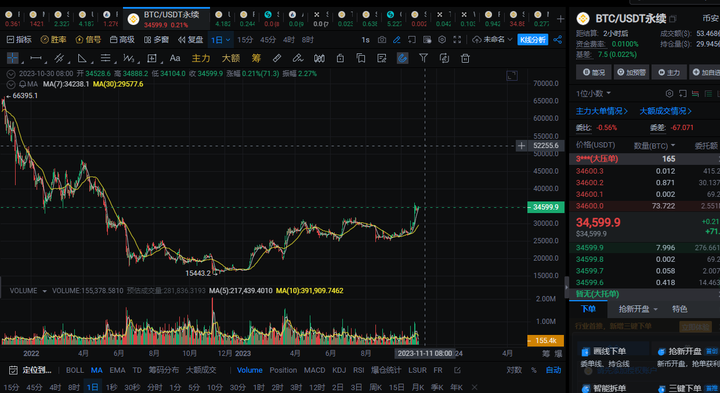Toggle the KDJ sub-indicator
The height and width of the screenshot is (393, 720).
(x=339, y=370)
